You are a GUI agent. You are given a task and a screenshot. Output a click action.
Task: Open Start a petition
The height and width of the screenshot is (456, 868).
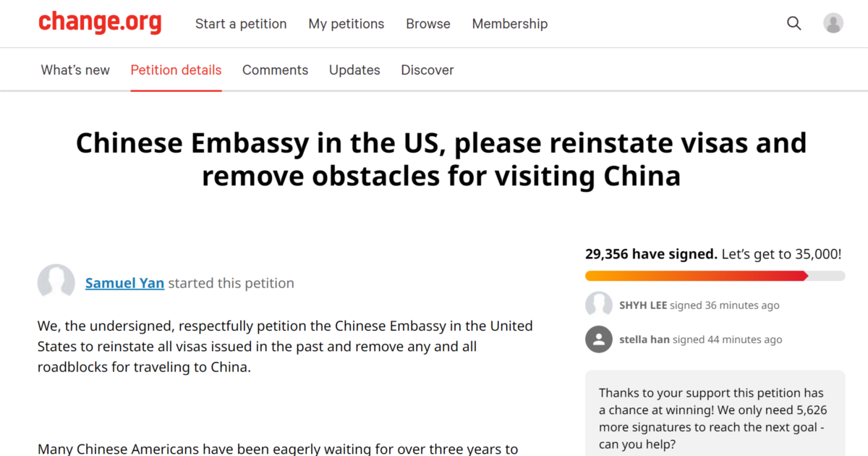[241, 24]
